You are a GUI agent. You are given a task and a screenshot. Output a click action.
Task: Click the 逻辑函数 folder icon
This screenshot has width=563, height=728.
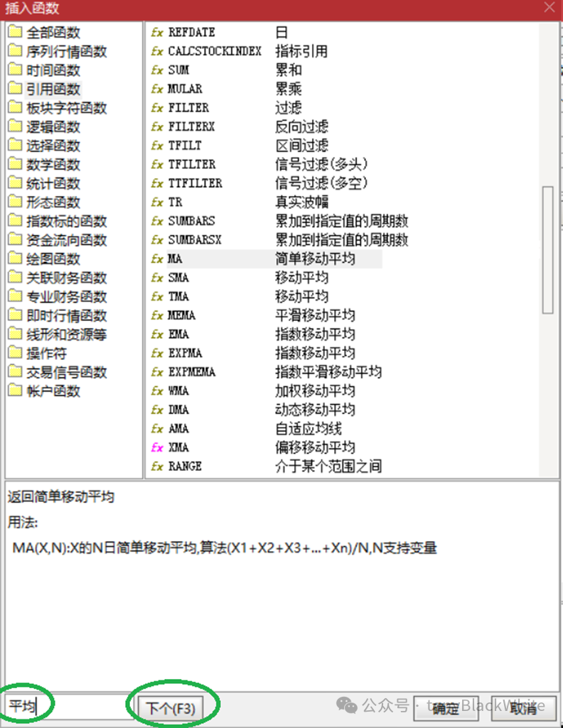pyautogui.click(x=16, y=126)
